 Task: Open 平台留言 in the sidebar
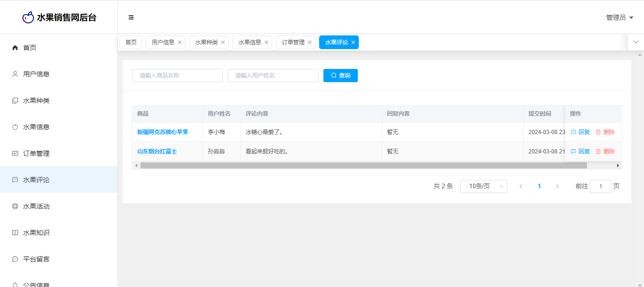(36, 259)
